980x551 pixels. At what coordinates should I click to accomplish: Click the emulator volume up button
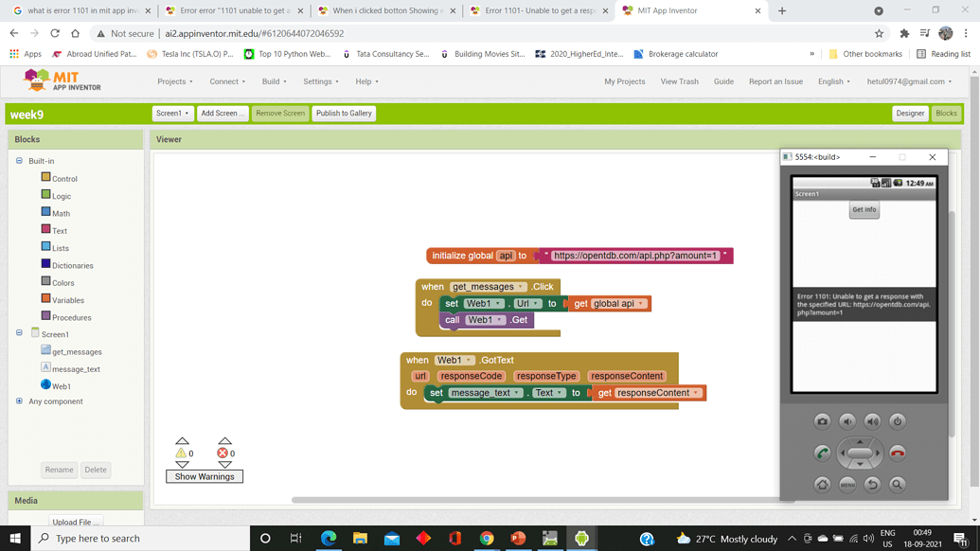[x=872, y=421]
